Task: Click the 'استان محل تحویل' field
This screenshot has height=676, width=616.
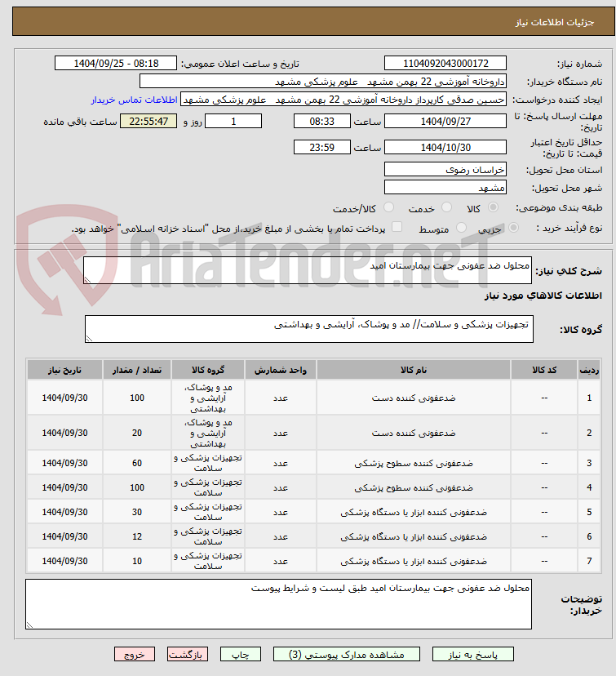Action: tap(445, 169)
